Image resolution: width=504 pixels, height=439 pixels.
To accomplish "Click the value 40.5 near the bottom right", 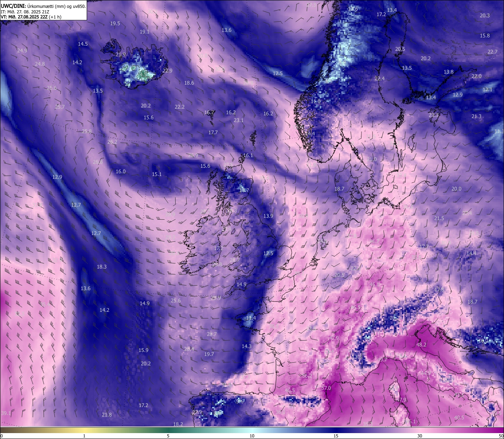I will tap(459, 418).
